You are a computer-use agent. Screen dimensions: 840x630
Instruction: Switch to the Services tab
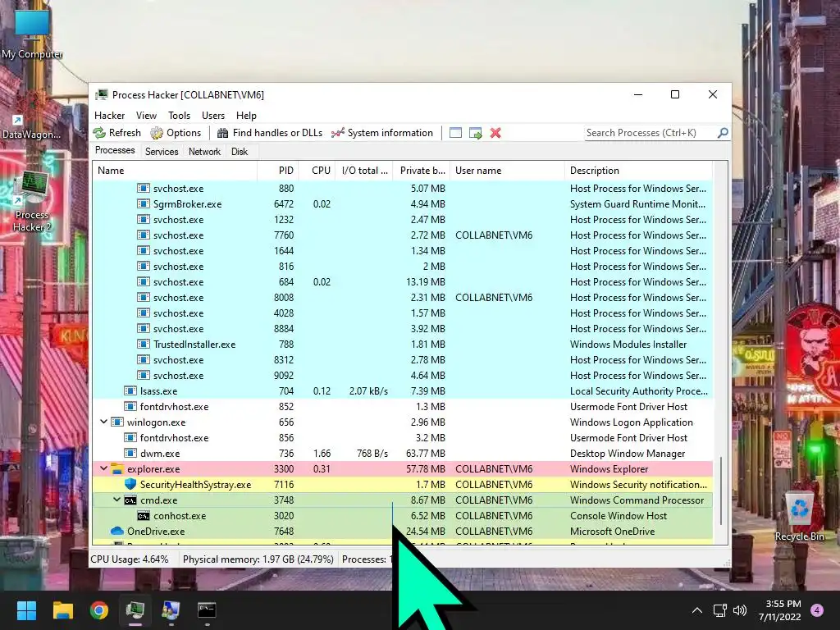162,152
